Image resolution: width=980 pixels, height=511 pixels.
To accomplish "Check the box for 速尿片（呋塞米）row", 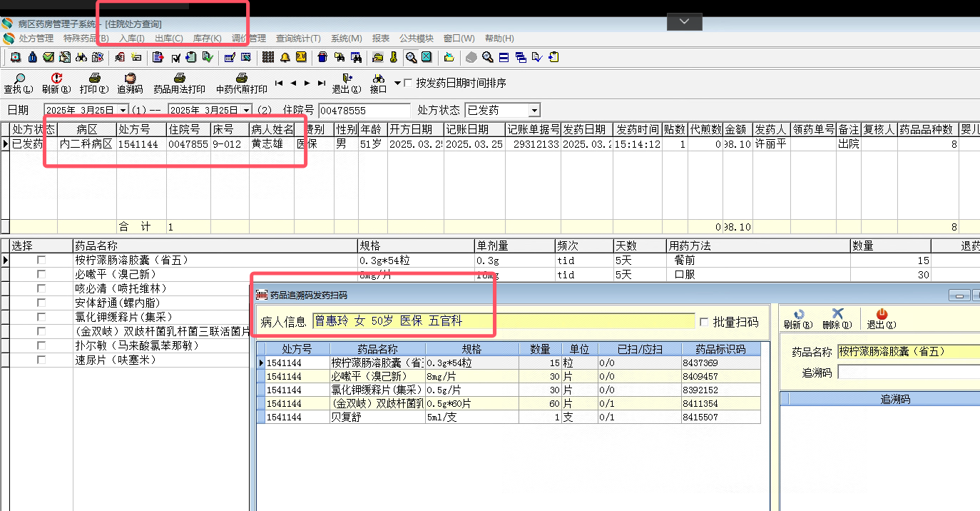I will (x=41, y=360).
